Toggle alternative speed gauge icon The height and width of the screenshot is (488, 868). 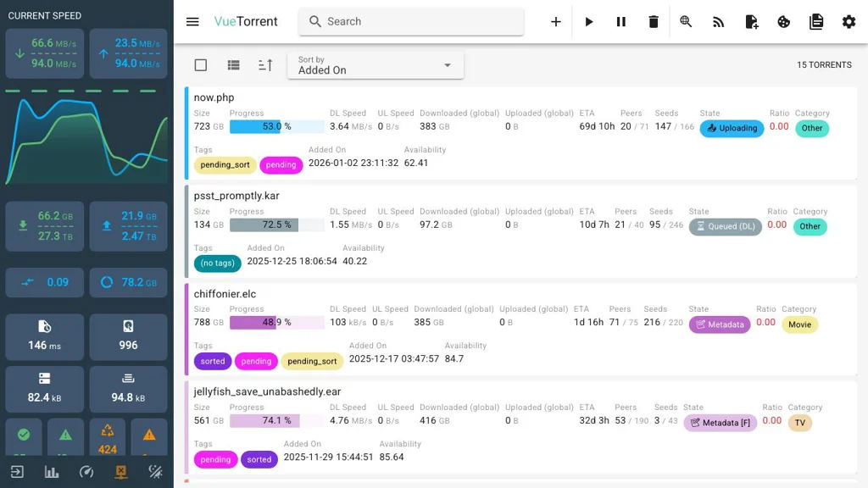pyautogui.click(x=86, y=472)
